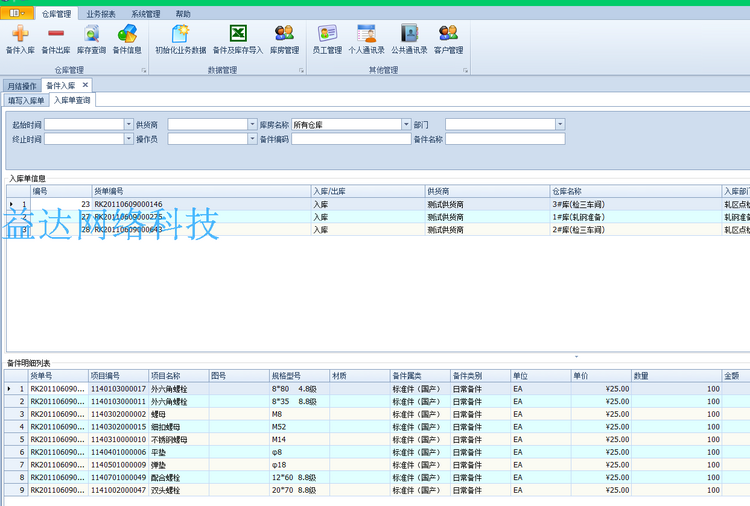Screen dimensions: 750x506
Task: Sort by 入库/出库 column header
Action: [x=367, y=191]
